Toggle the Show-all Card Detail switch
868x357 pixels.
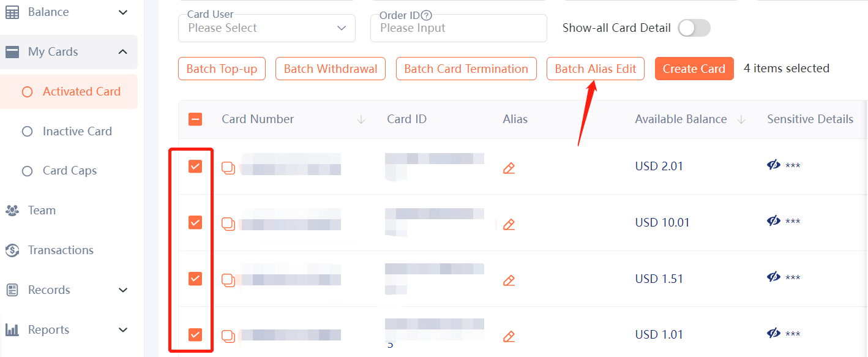[x=694, y=28]
